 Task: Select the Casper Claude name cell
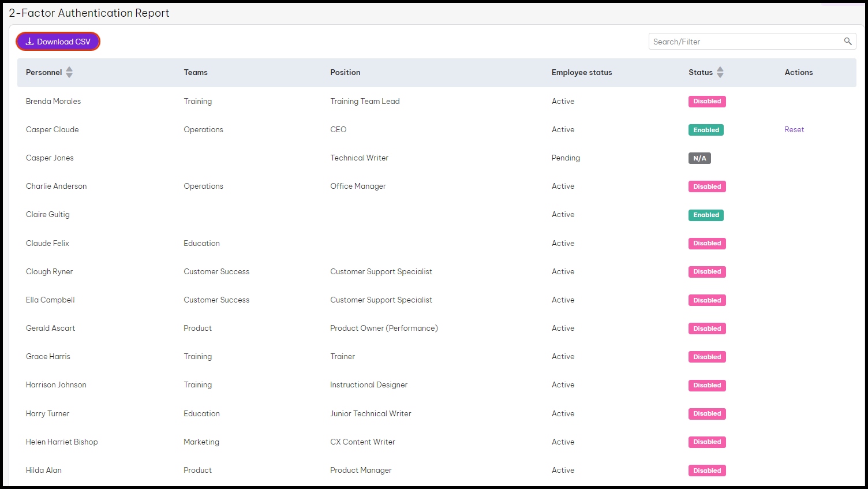pyautogui.click(x=52, y=130)
